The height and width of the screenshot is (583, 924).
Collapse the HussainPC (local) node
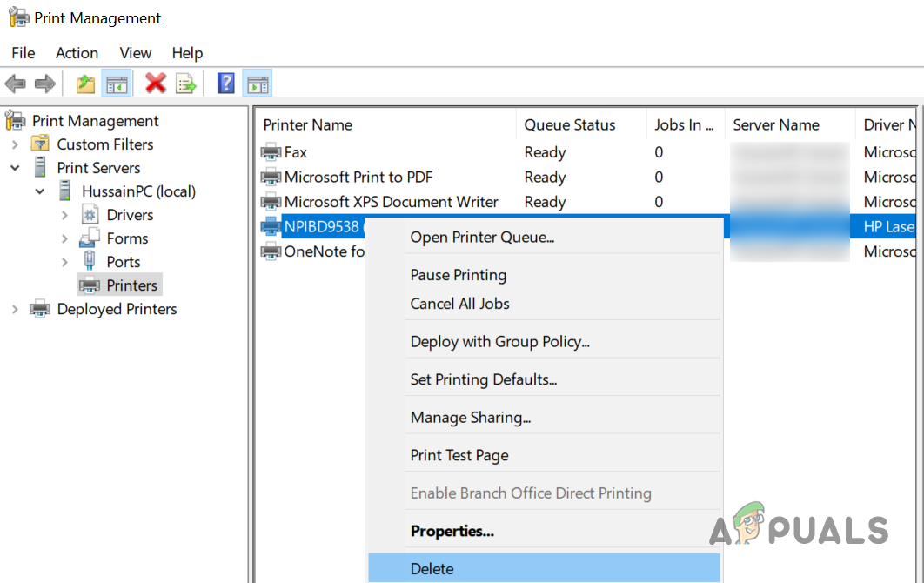tap(40, 191)
